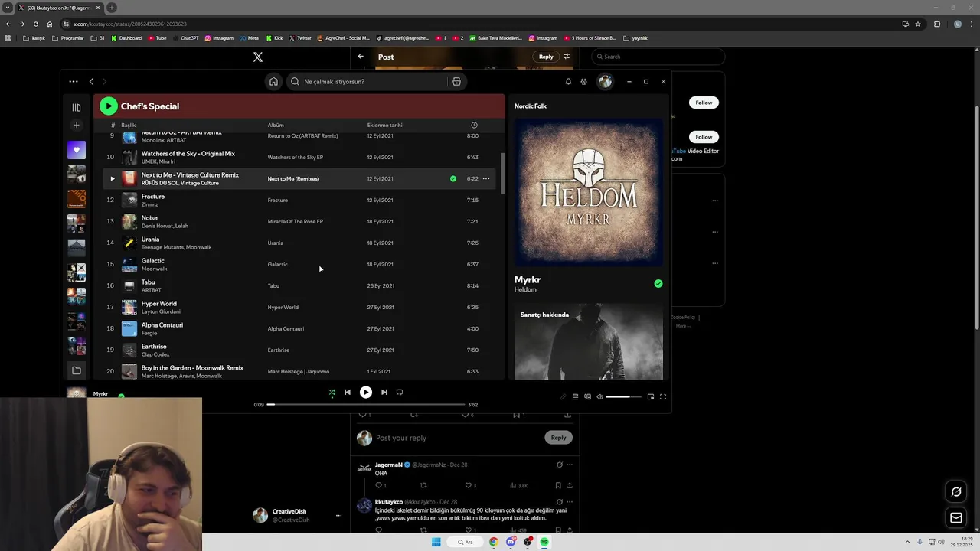Open messages icon at bottom right of X
Image resolution: width=980 pixels, height=551 pixels.
956,518
